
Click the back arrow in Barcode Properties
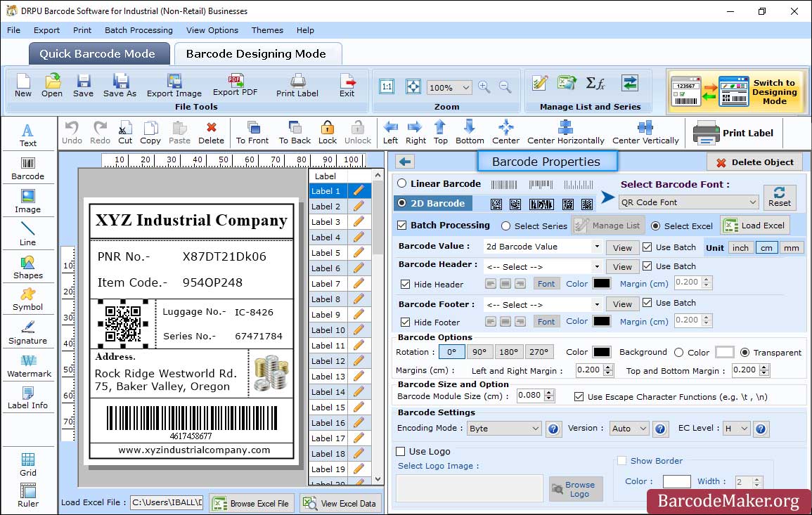tap(405, 162)
